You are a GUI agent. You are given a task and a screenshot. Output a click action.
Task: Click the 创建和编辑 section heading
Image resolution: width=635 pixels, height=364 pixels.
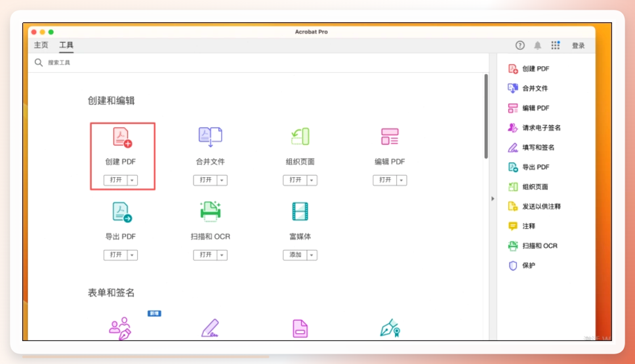coord(111,101)
